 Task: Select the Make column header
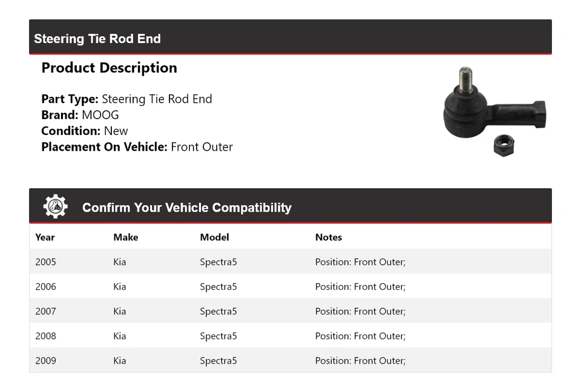(125, 237)
